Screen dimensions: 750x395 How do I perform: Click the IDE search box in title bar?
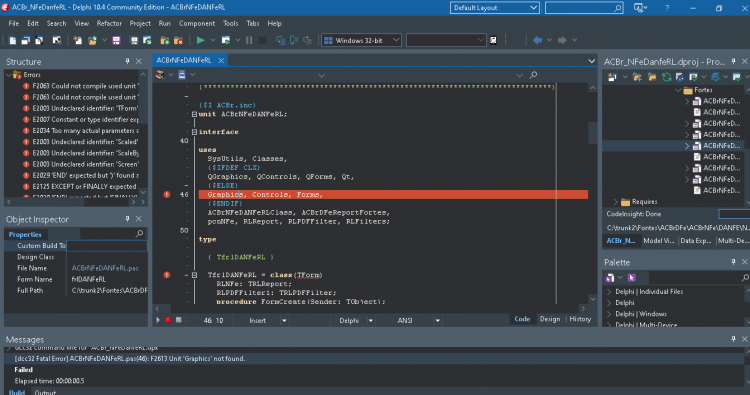[584, 8]
